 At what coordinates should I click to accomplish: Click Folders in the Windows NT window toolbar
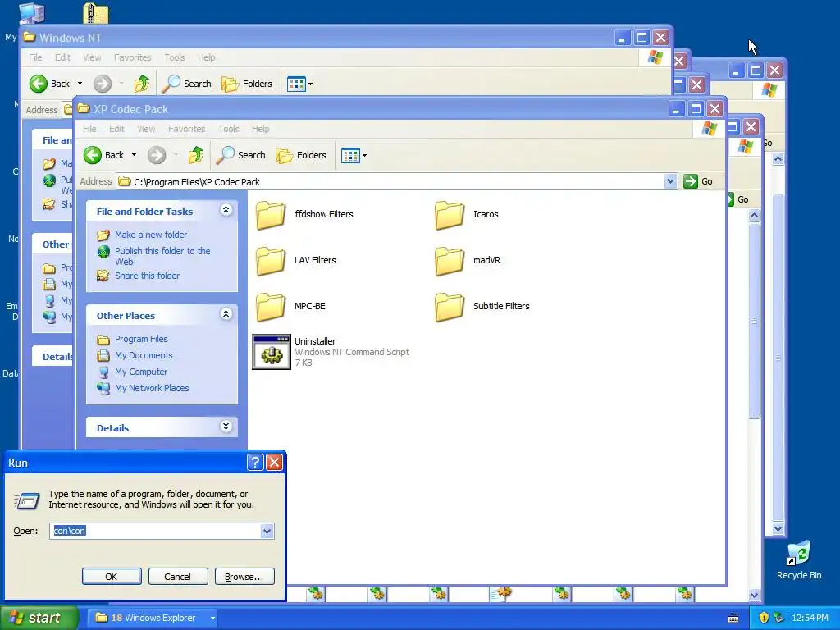click(x=247, y=84)
